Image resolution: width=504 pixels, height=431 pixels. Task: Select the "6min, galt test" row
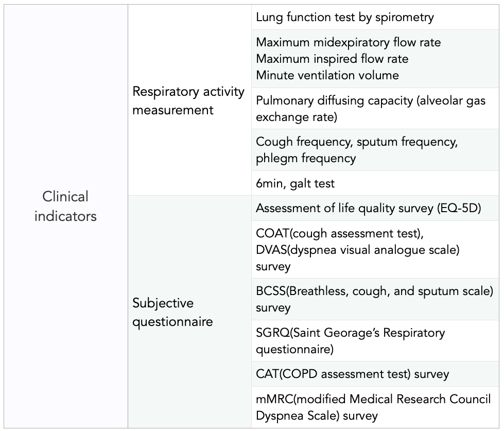tap(295, 183)
